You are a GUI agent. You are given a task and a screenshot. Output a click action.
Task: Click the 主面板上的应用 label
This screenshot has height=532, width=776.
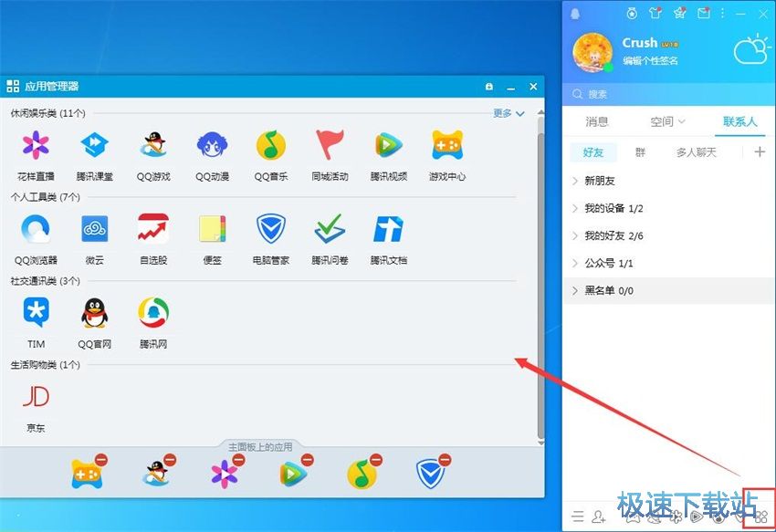(x=260, y=447)
